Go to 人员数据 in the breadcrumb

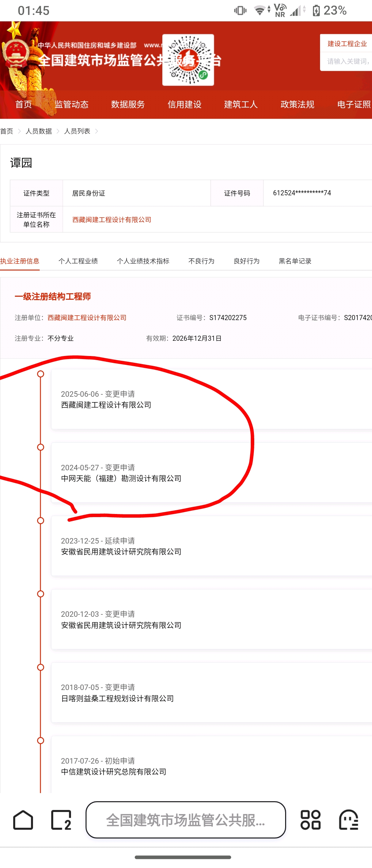[39, 131]
